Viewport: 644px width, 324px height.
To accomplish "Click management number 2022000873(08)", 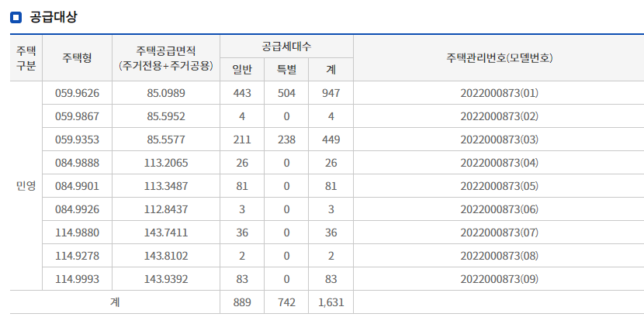I will pos(500,256).
